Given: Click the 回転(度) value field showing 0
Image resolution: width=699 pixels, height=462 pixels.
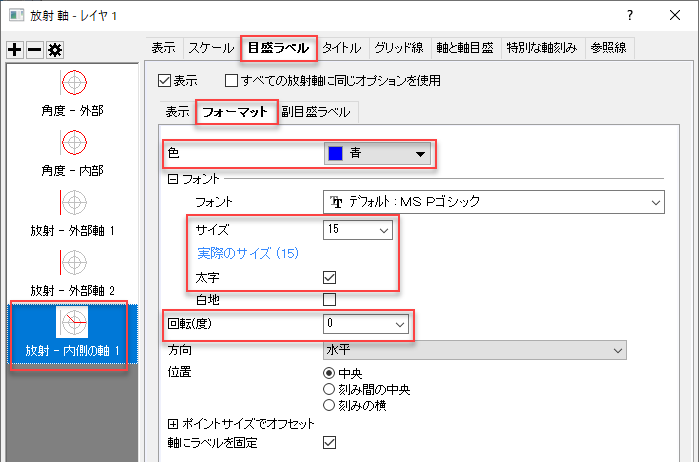Looking at the screenshot, I should [x=358, y=324].
